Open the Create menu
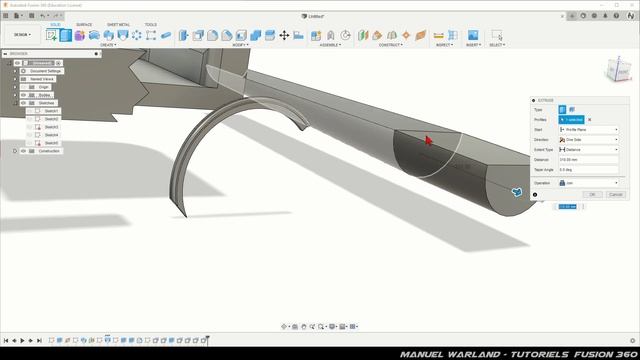640x360 pixels. (x=108, y=45)
